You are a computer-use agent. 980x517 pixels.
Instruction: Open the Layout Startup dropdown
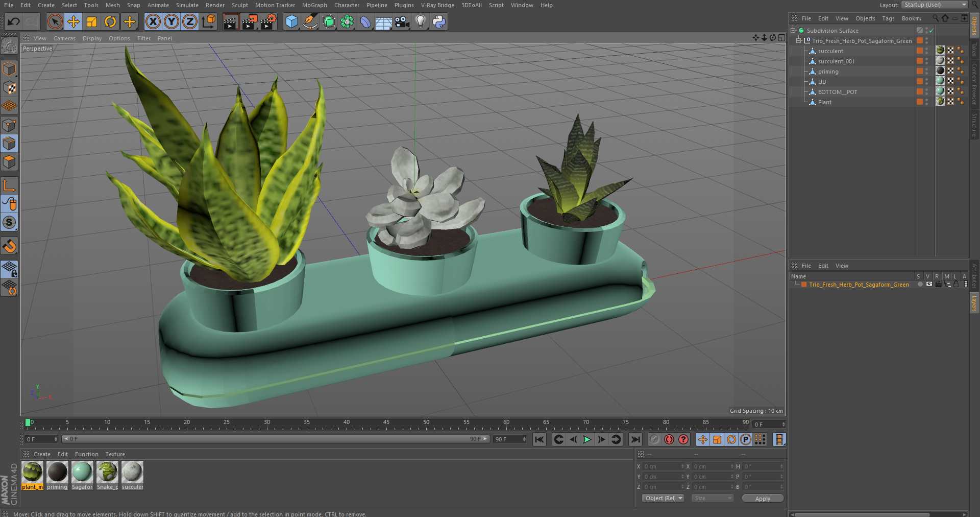tap(935, 5)
